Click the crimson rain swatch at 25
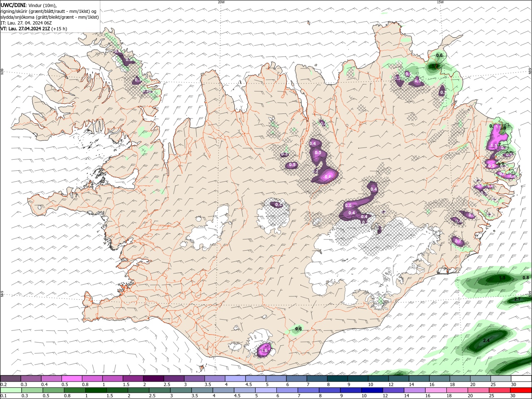This screenshot has width=532, height=399. pyautogui.click(x=500, y=390)
